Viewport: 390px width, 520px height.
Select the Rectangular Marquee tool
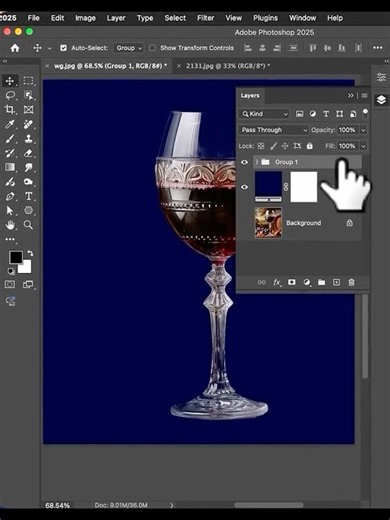pyautogui.click(x=28, y=81)
